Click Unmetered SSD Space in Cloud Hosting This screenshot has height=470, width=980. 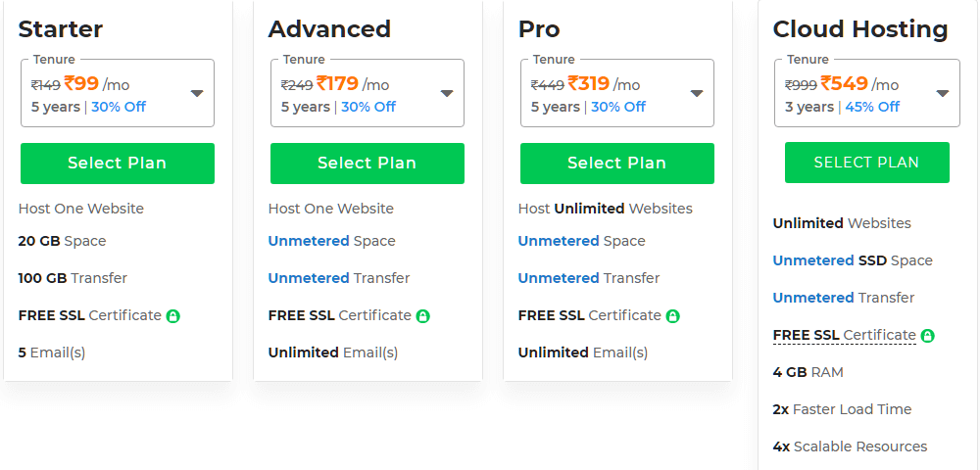coord(853,260)
